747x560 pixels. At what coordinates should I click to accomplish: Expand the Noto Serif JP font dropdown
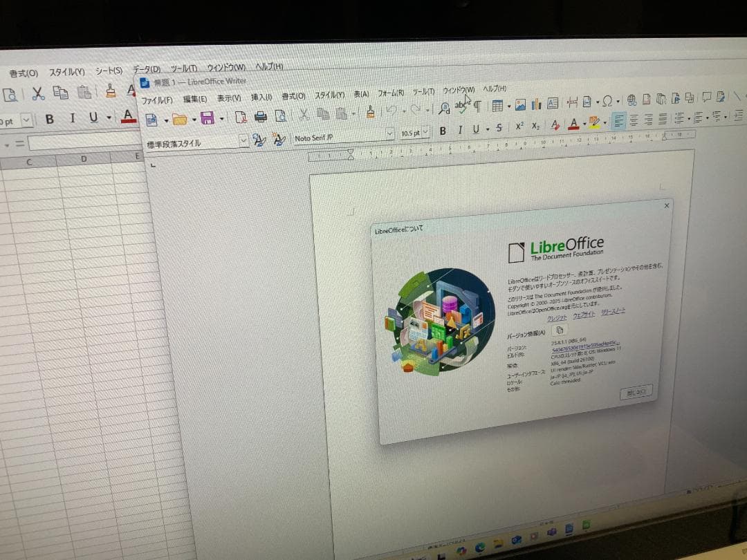pyautogui.click(x=389, y=133)
